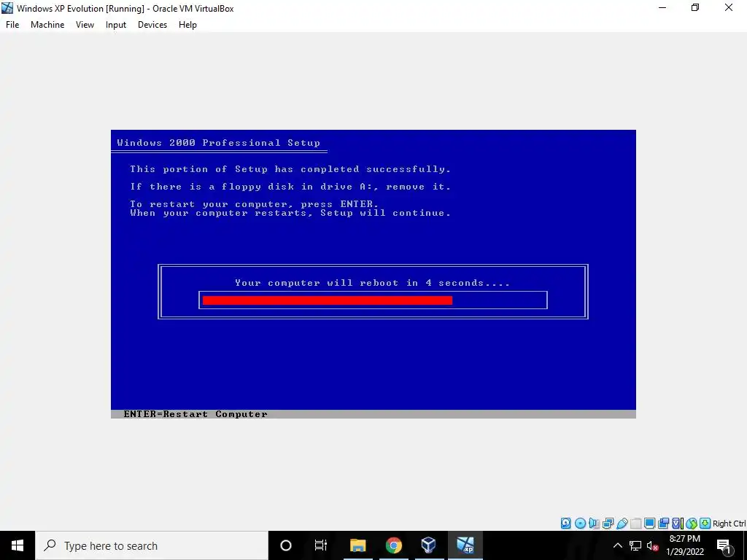Show hidden system tray icons

617,545
